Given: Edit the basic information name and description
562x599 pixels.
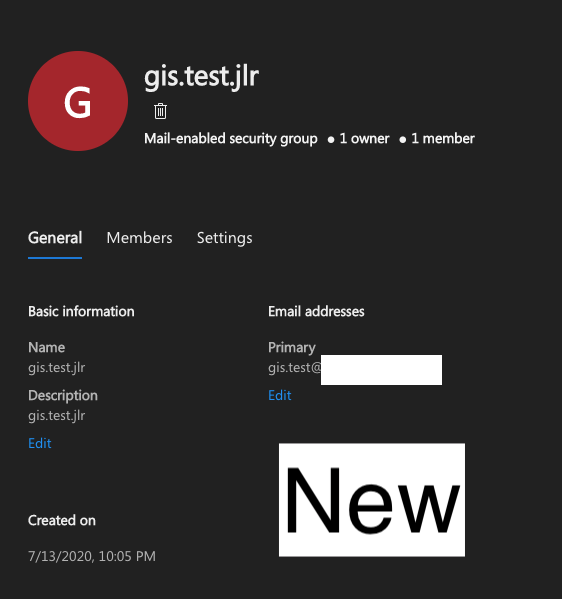Looking at the screenshot, I should tap(40, 443).
